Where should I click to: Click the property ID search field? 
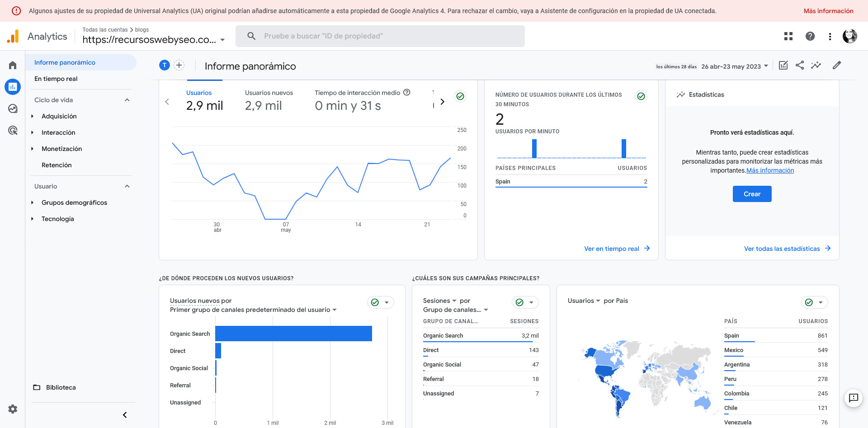(380, 36)
